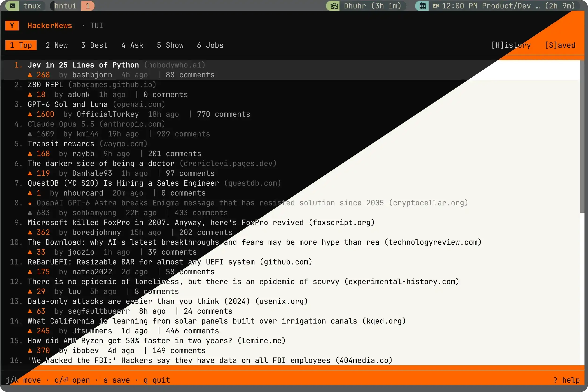Go to the 6 Jobs tab
The image size is (588, 392).
click(210, 45)
